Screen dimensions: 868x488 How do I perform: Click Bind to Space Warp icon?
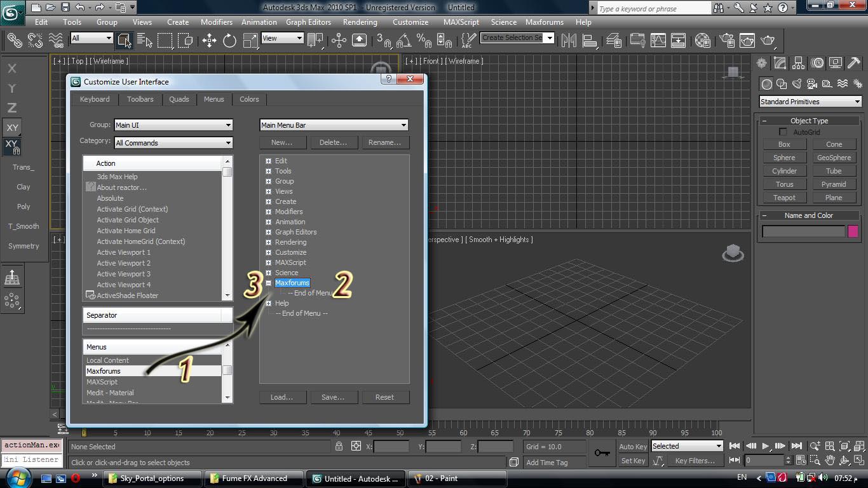click(57, 41)
